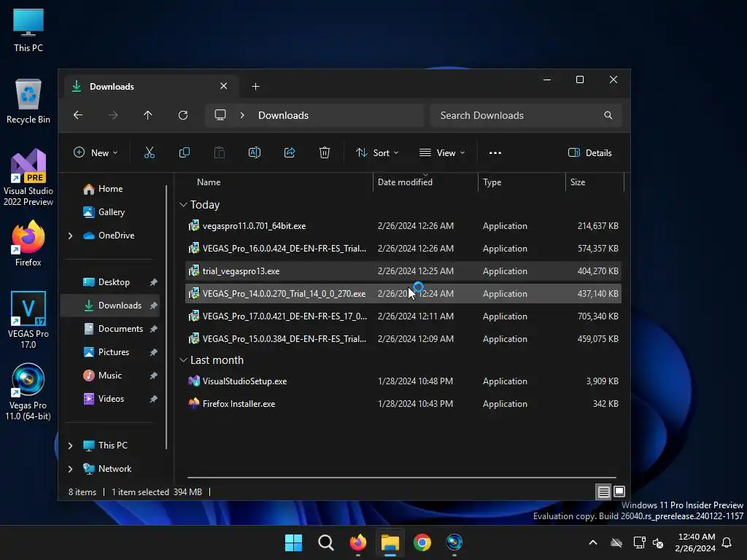Click the Paste clipboard icon

pos(219,153)
